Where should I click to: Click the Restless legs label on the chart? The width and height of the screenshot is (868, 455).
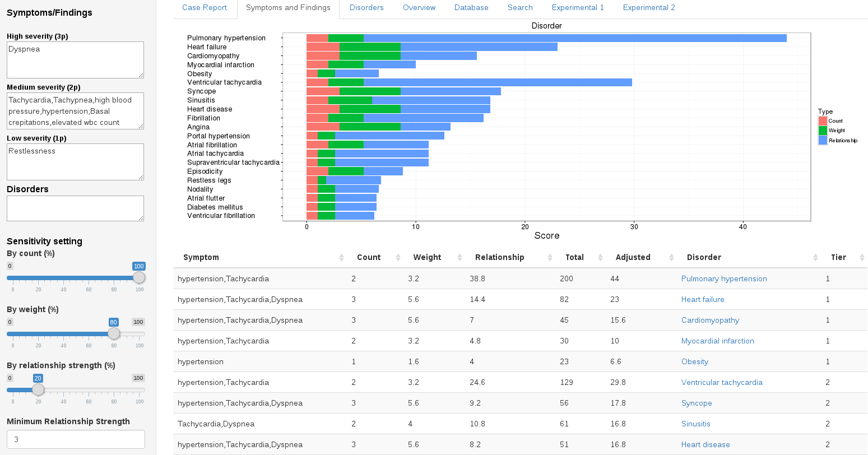click(x=209, y=180)
